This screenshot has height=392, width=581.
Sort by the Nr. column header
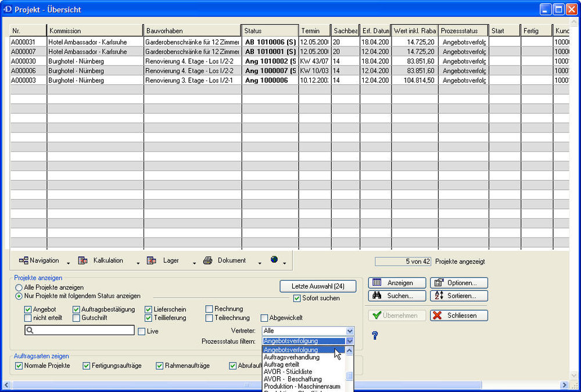tap(28, 31)
